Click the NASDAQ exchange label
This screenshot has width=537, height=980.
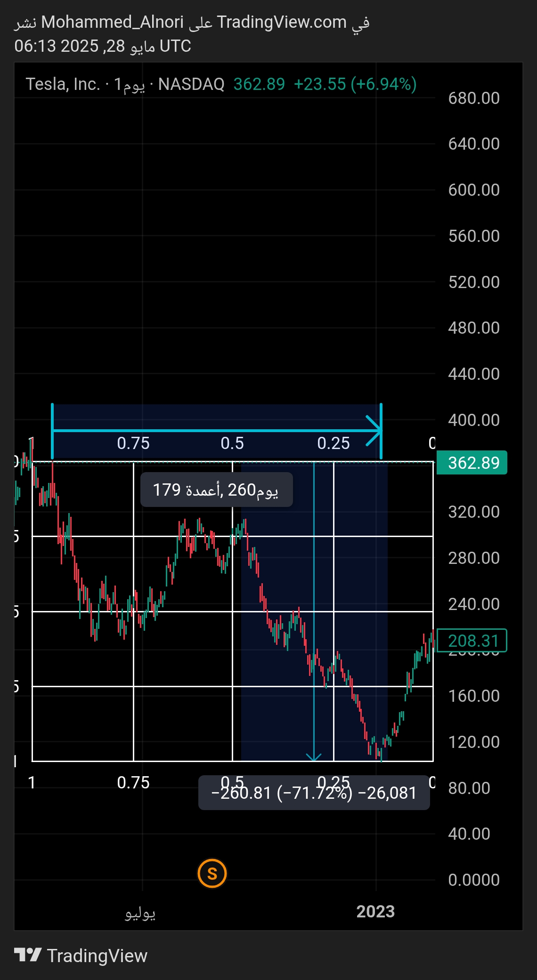coord(191,84)
